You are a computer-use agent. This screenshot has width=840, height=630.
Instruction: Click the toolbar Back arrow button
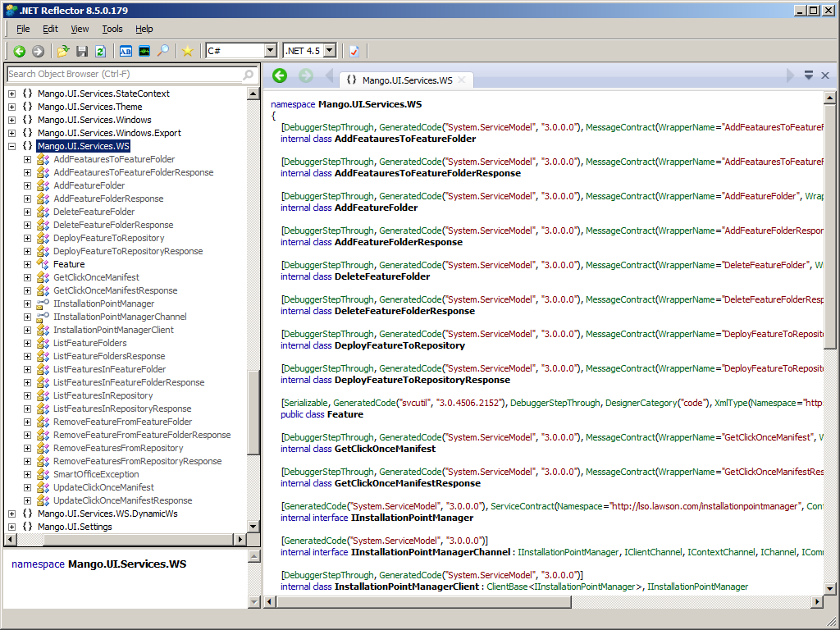pyautogui.click(x=20, y=51)
